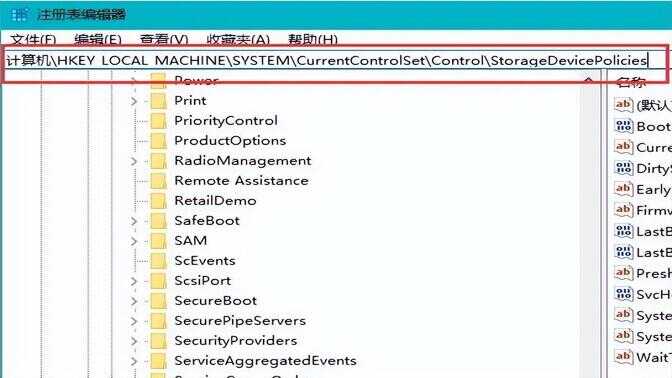Select the Boot binary value icon
Viewport: 672px width, 378px height.
pyautogui.click(x=624, y=126)
